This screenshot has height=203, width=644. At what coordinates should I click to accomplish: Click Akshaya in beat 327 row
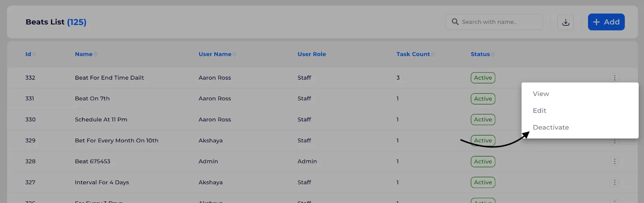click(211, 182)
